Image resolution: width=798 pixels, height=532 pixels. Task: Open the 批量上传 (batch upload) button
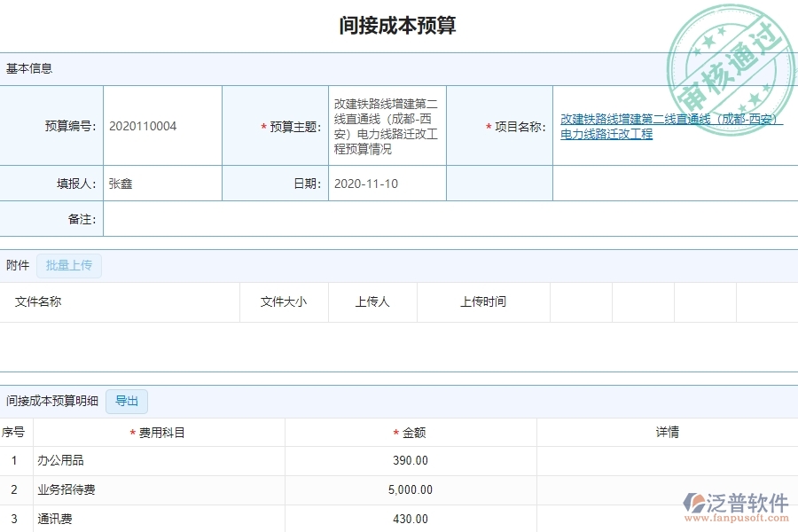[69, 265]
